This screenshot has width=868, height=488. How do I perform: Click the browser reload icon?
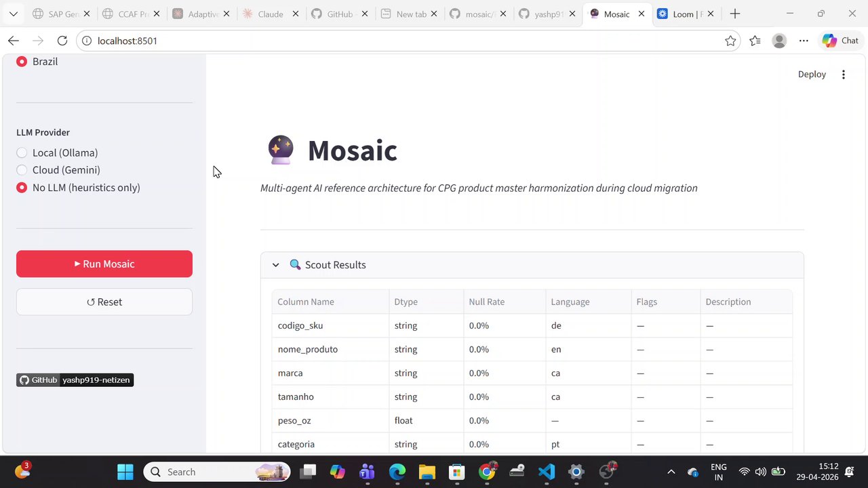(62, 41)
